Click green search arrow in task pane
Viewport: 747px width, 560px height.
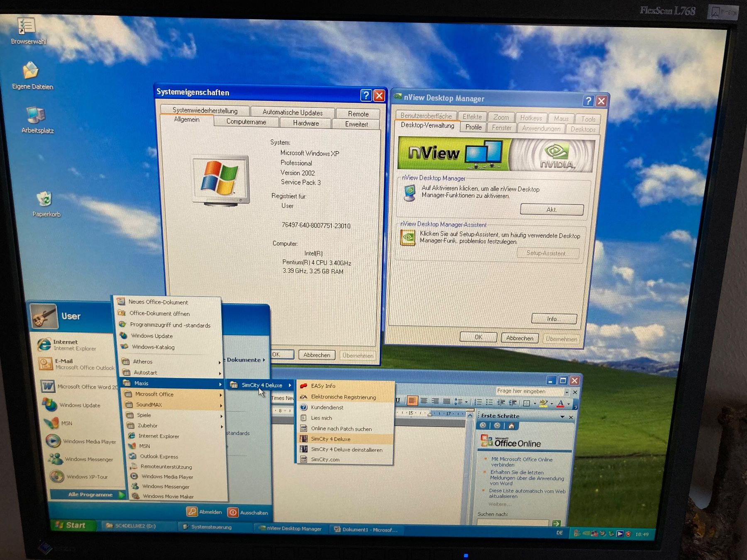[557, 523]
